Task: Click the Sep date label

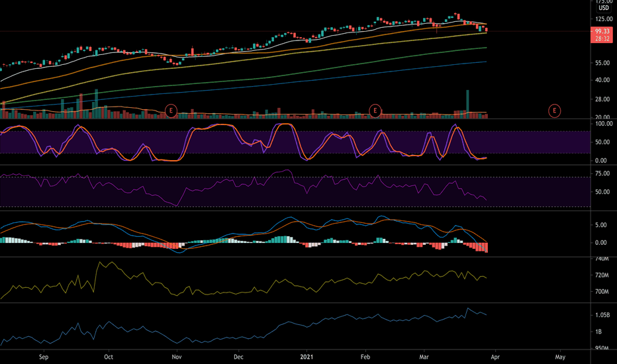Action: tap(44, 357)
